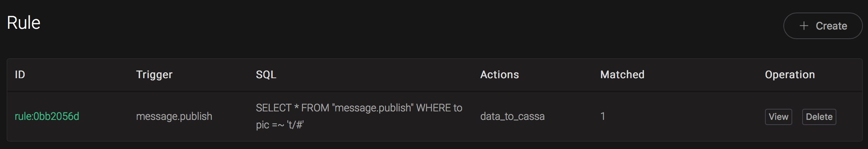
Task: Click the message.publish trigger cell
Action: 174,117
